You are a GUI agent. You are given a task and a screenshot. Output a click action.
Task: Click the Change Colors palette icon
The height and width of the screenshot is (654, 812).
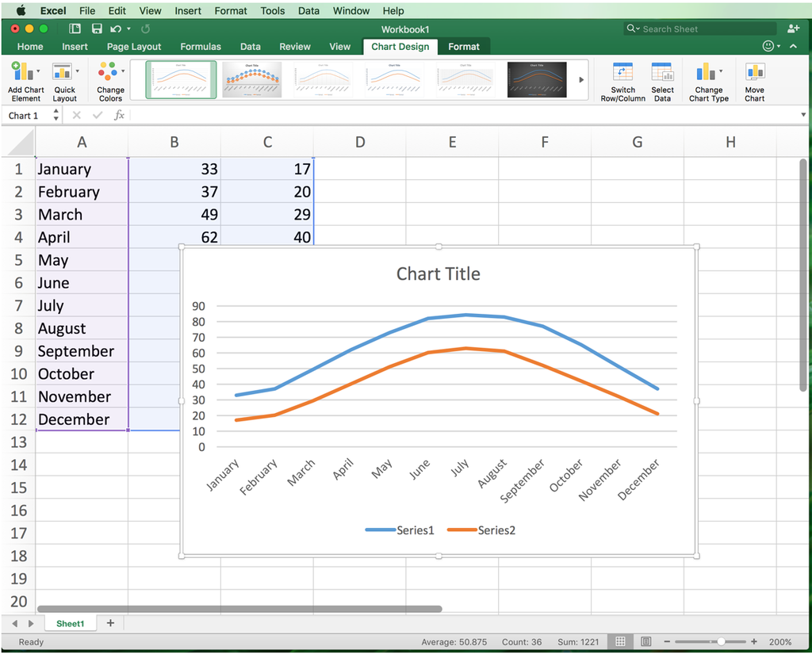[108, 71]
